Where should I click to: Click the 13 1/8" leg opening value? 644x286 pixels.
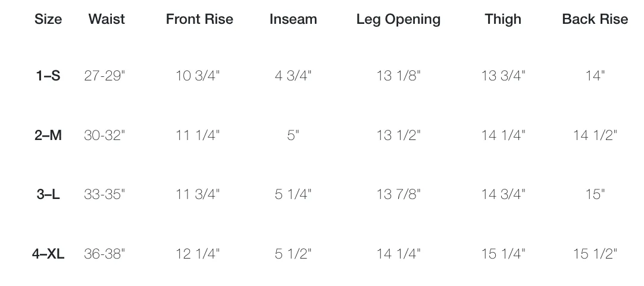click(x=399, y=76)
